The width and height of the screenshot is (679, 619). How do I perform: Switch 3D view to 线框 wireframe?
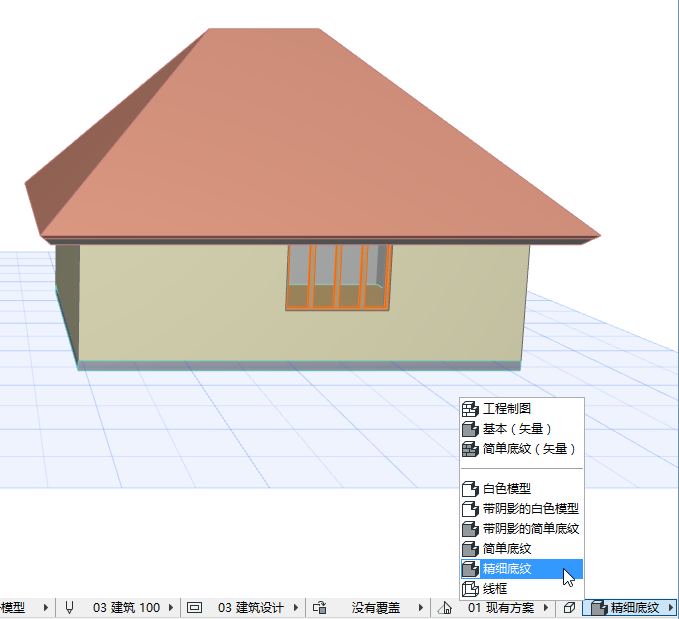coord(522,589)
